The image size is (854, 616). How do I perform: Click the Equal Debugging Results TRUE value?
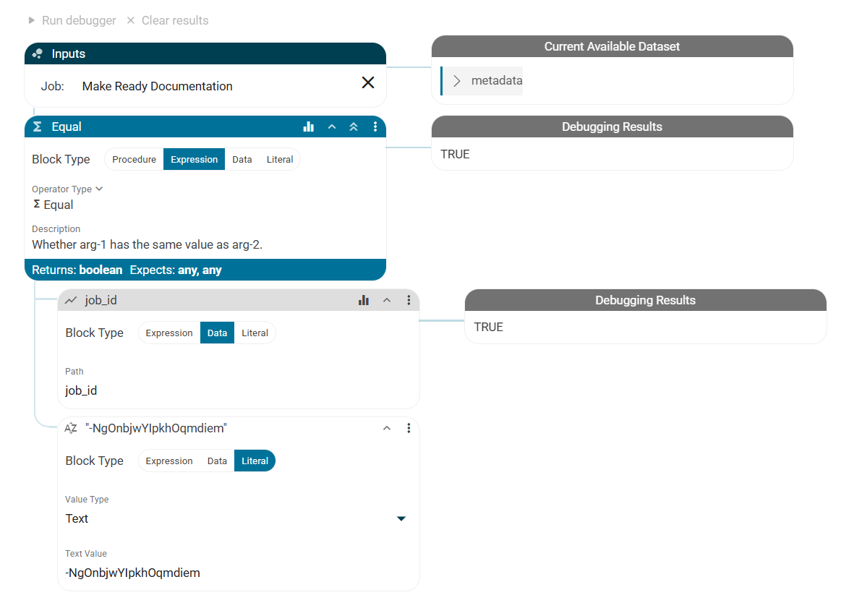[x=455, y=154]
